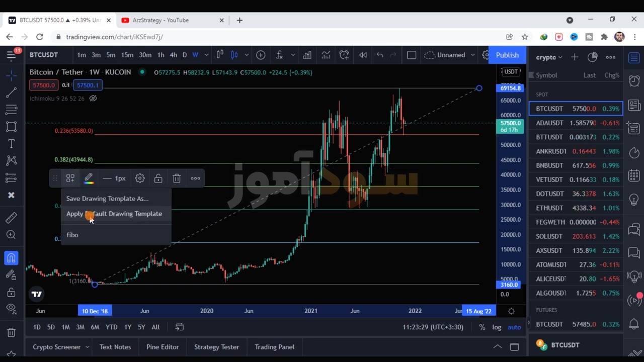The image size is (644, 362).
Task: Open the prediction and measurement tools
Action: click(11, 178)
